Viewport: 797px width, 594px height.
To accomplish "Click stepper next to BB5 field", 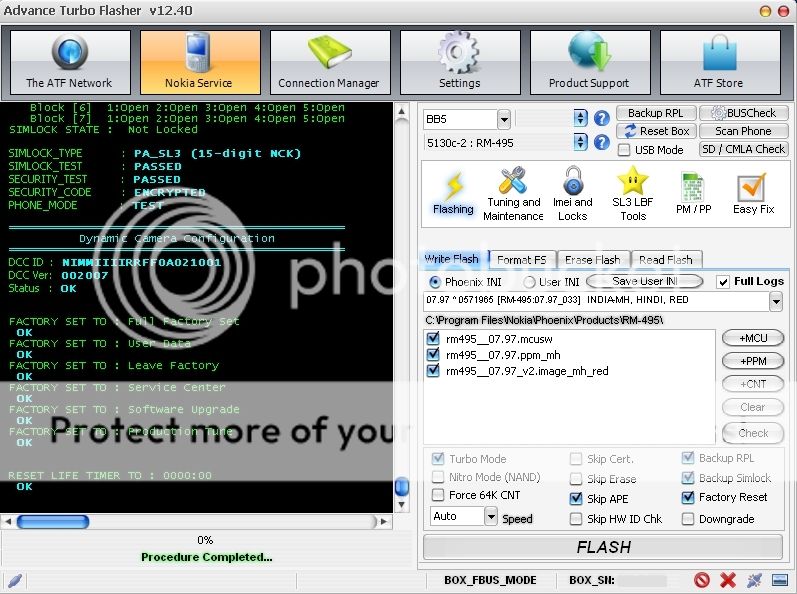I will pyautogui.click(x=580, y=118).
